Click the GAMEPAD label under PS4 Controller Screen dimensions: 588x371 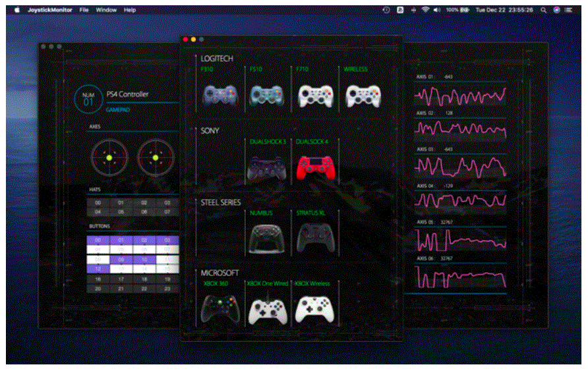tap(118, 110)
